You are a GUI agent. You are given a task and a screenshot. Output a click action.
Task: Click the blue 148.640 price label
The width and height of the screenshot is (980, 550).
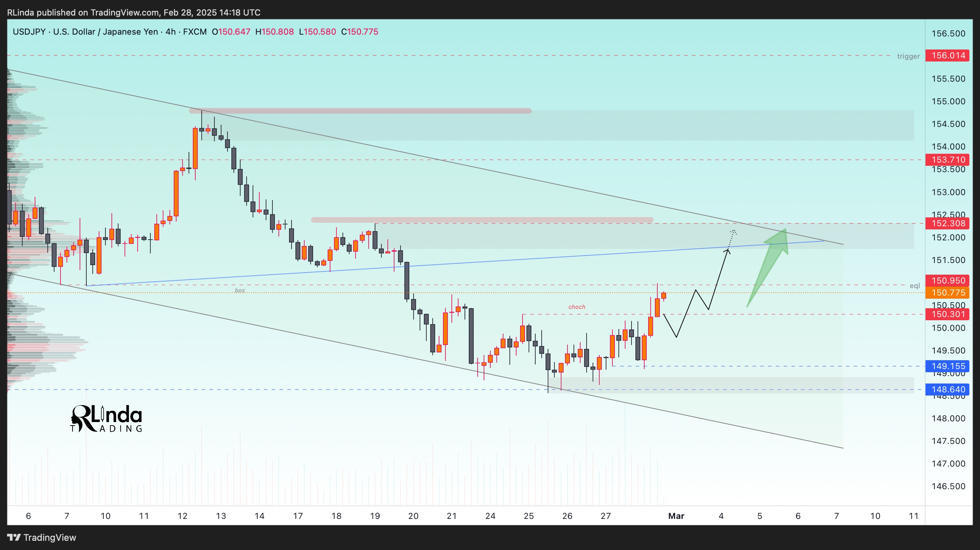947,389
